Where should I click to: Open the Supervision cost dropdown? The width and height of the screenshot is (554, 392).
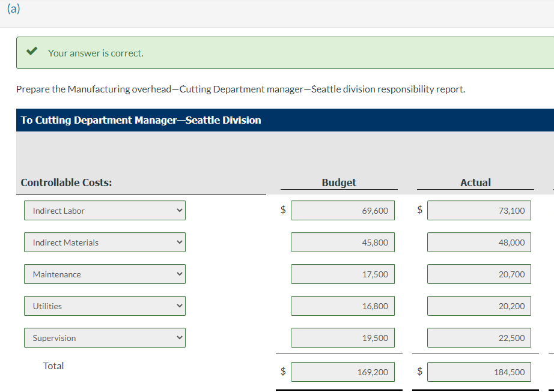(x=105, y=337)
